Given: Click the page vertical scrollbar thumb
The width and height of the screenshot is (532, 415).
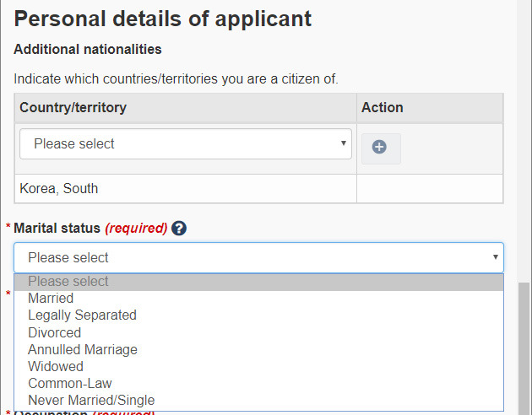Looking at the screenshot, I should tap(525, 348).
